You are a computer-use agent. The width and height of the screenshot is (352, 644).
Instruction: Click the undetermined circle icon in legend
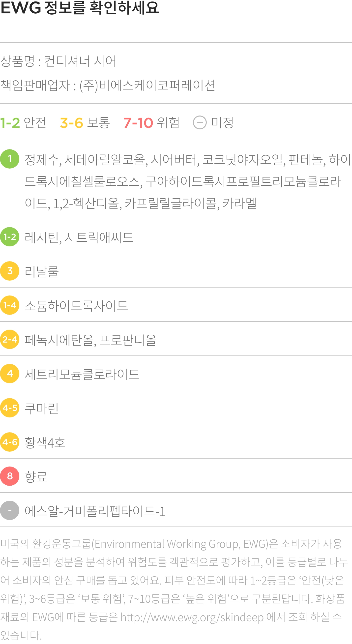point(200,122)
